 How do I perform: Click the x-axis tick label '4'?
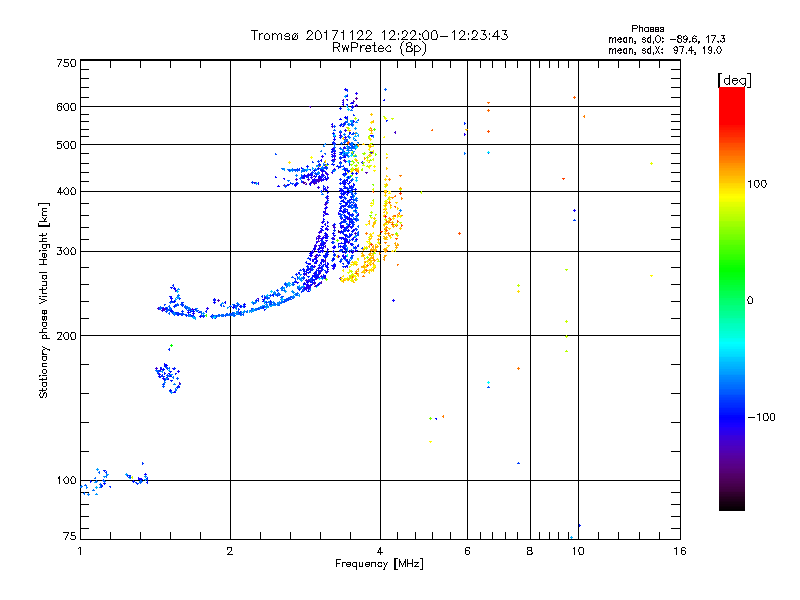click(380, 551)
